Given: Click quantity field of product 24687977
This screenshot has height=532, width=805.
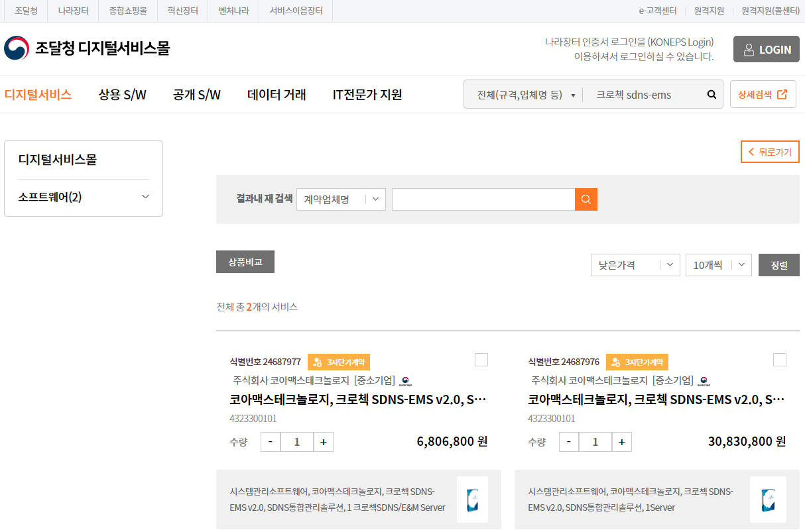Looking at the screenshot, I should pos(297,442).
